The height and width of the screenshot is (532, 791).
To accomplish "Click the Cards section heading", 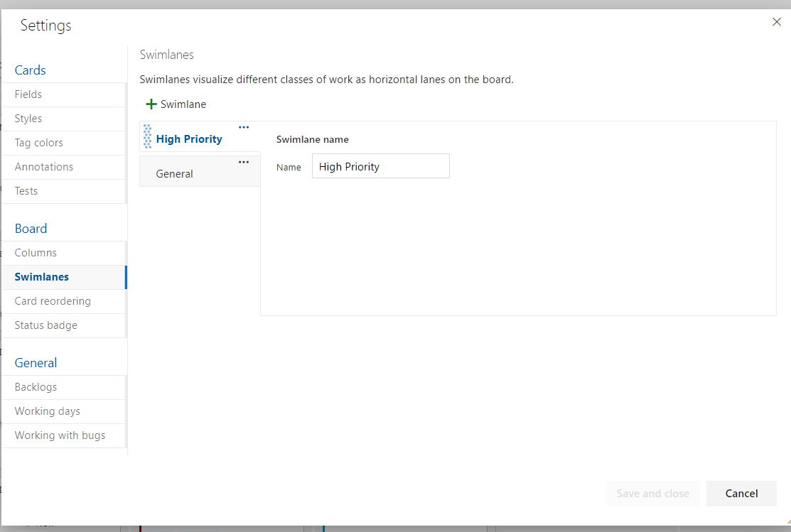I will click(x=31, y=70).
